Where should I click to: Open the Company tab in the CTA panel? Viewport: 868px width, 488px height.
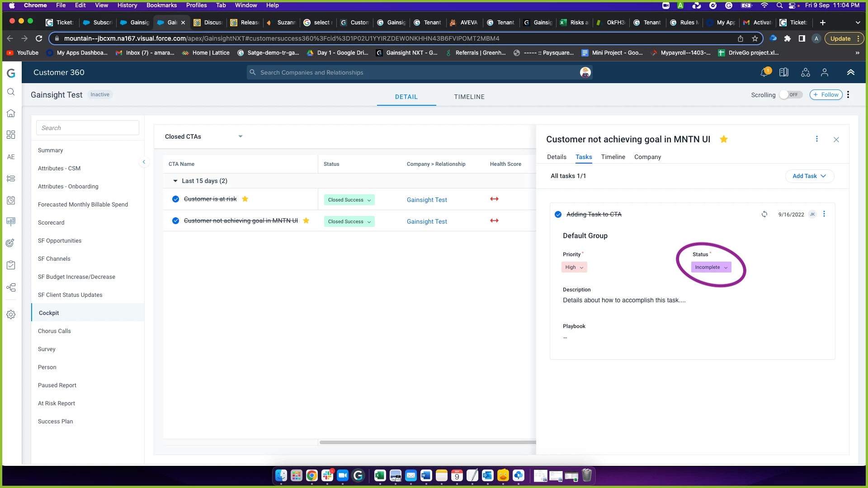pos(647,157)
